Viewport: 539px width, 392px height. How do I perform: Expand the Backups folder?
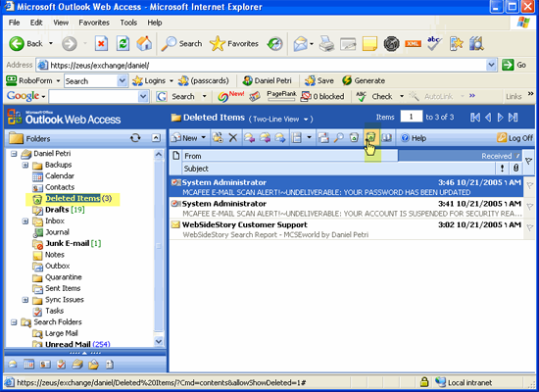pos(25,165)
